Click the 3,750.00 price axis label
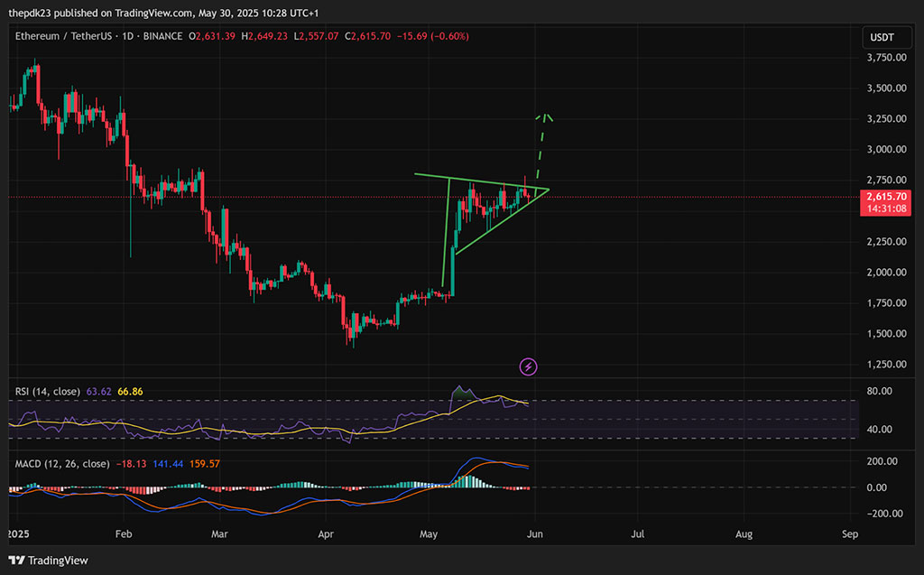Screen dimensions: 924x575 886,57
